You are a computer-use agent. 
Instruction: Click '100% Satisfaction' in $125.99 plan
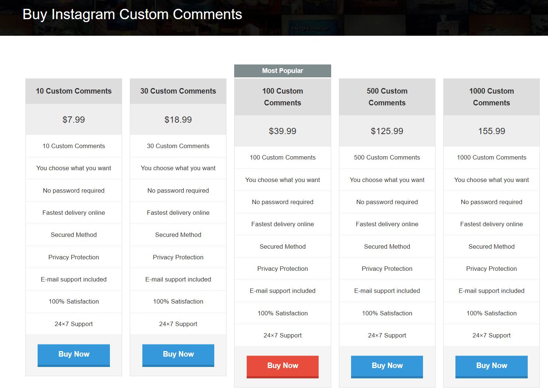click(x=387, y=313)
